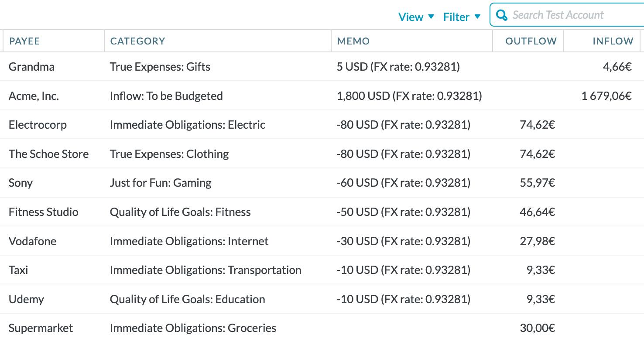This screenshot has width=644, height=342.
Task: Click Udemy's Quality of Life Goals: Education
Action: (x=188, y=299)
